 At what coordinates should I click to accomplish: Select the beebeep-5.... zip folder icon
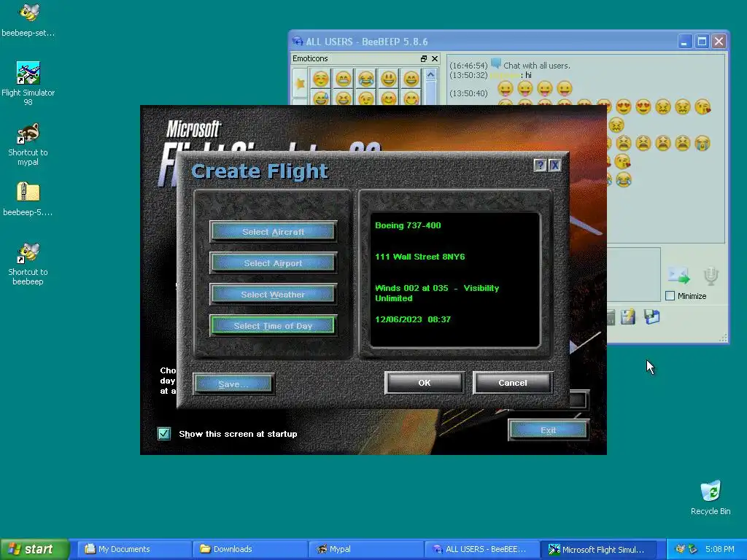28,199
